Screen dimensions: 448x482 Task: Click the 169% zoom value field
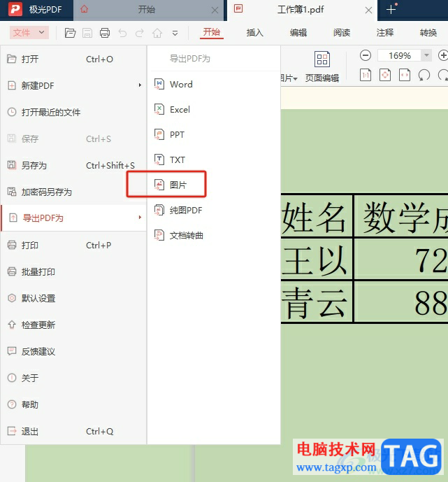click(x=400, y=56)
